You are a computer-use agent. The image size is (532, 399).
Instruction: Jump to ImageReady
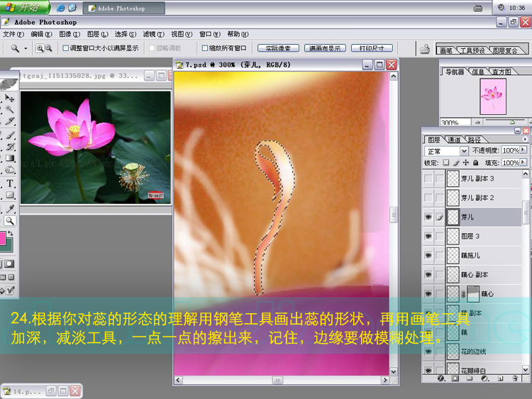coord(10,290)
